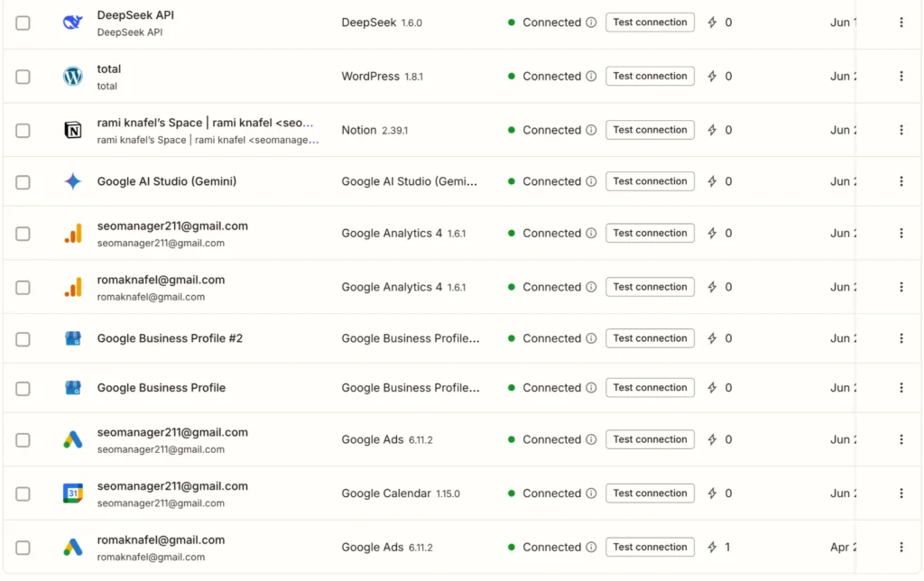Click info icon in romaknafel Google Ads row
Screen dimensions: 924x581
click(591, 547)
